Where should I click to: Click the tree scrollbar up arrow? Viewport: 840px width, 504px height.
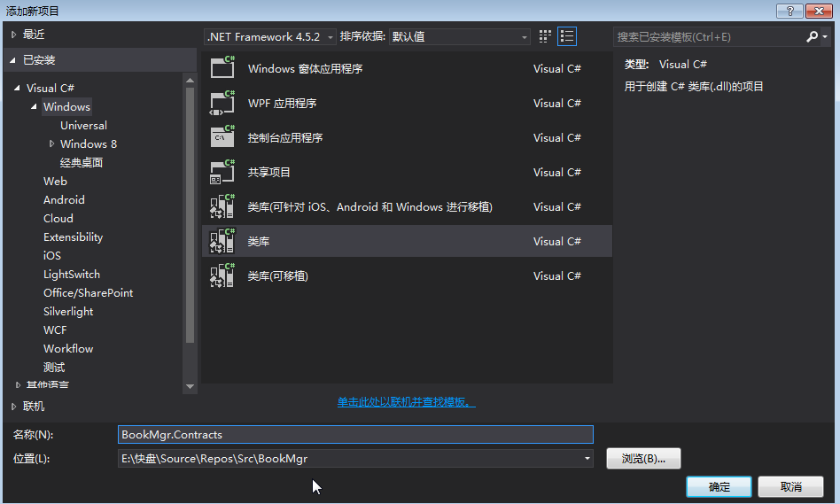tap(190, 81)
